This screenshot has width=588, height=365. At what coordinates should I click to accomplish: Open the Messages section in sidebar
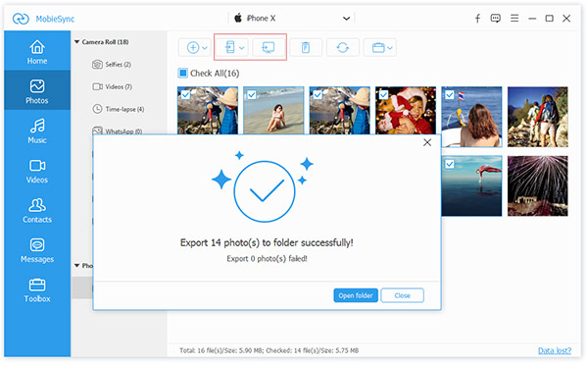37,250
